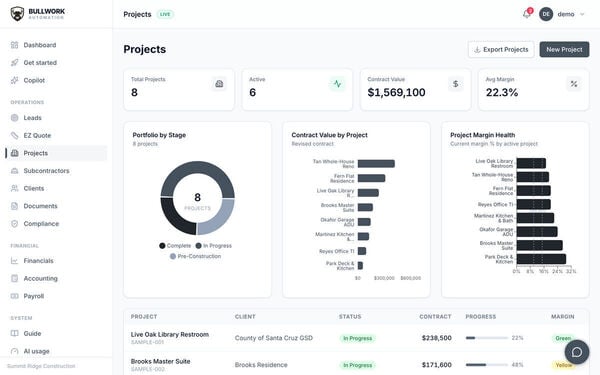Viewport: 600px width, 375px height.
Task: Click the Accounting ledger icon
Action: click(15, 279)
